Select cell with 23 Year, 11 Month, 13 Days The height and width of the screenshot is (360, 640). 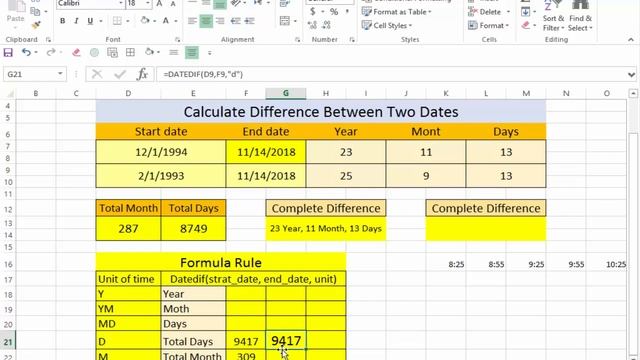pyautogui.click(x=326, y=229)
